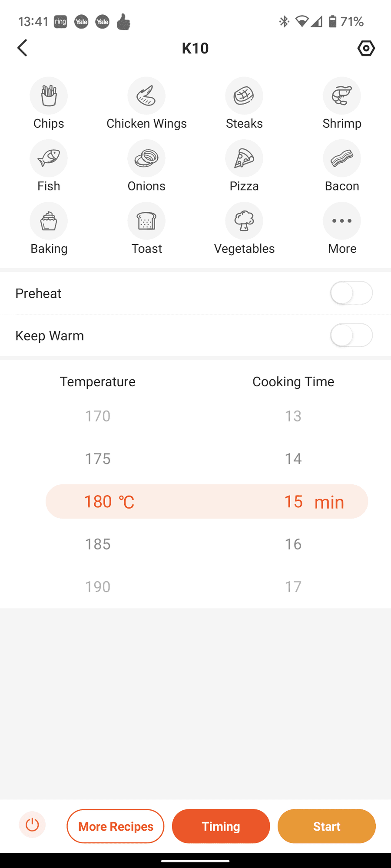The height and width of the screenshot is (868, 391).
Task: Select the Chips cooking preset
Action: tap(49, 96)
